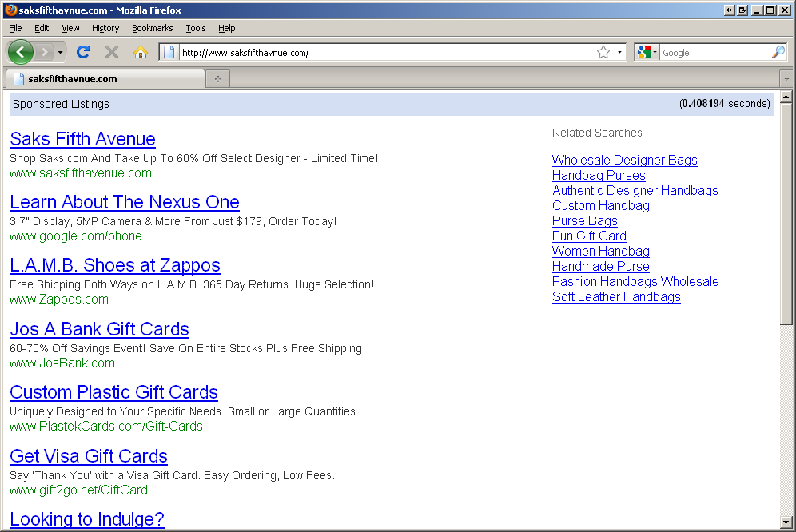Focus the Google search box
Screen dimensions: 796x532
click(x=716, y=52)
